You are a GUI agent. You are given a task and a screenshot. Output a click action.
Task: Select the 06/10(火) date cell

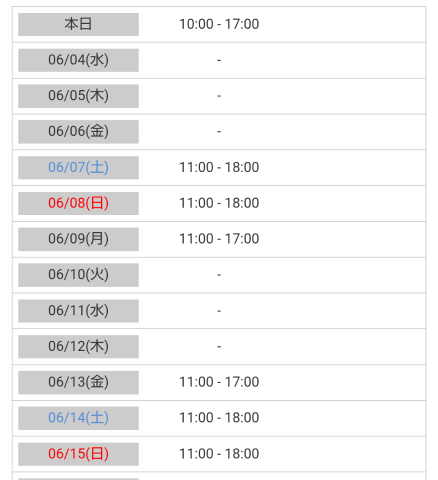(78, 275)
